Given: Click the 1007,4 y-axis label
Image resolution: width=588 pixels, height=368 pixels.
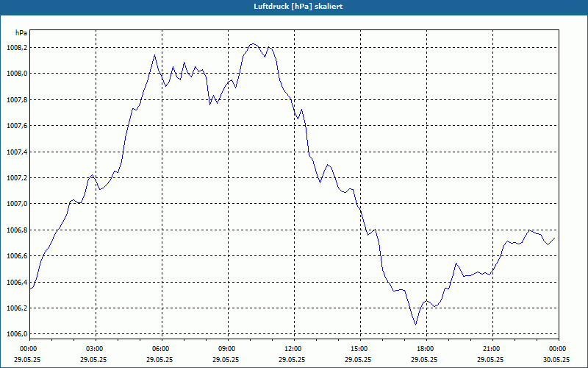Looking at the screenshot, I should pyautogui.click(x=17, y=152).
